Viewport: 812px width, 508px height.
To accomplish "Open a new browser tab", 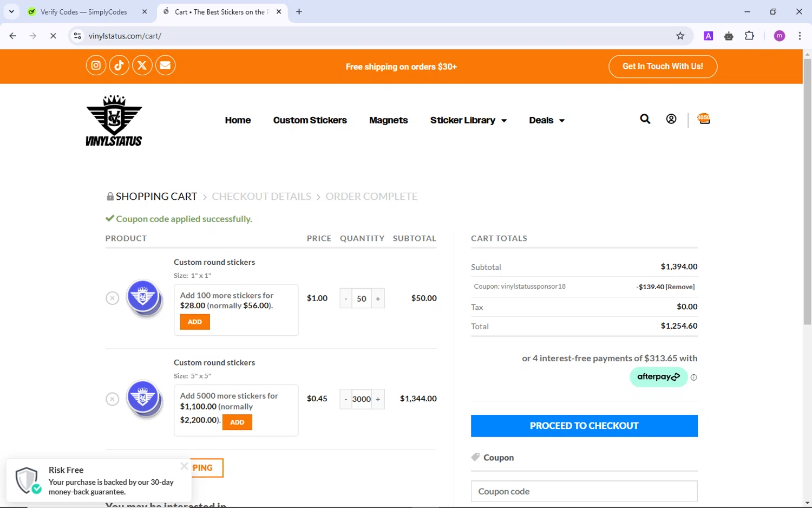I will click(x=299, y=11).
